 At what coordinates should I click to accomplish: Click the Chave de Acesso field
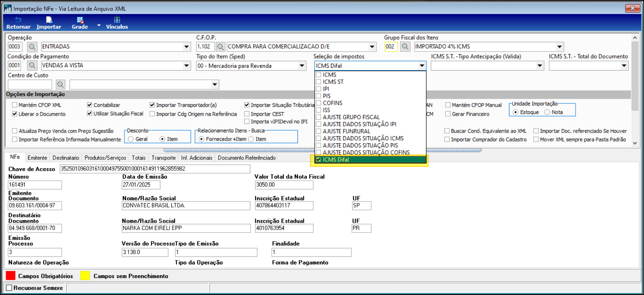(155, 169)
